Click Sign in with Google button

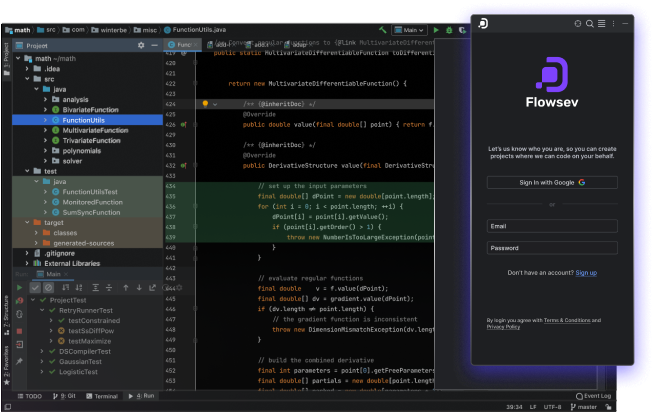point(552,183)
